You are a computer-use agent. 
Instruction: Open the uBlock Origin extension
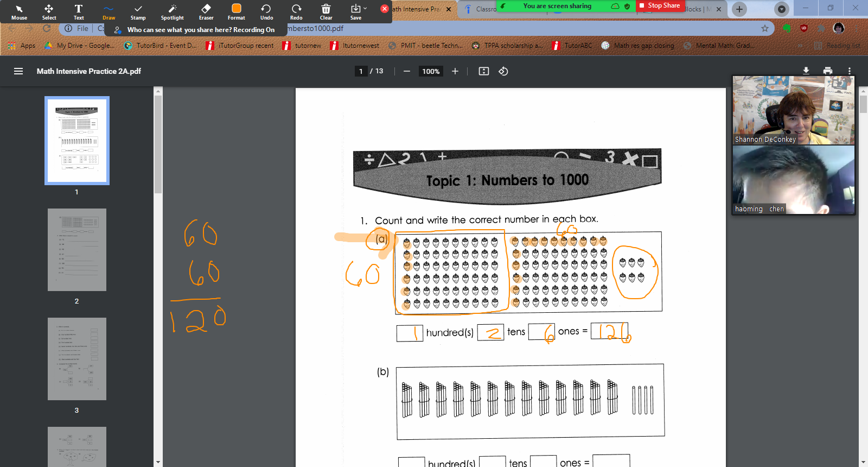pyautogui.click(x=804, y=28)
